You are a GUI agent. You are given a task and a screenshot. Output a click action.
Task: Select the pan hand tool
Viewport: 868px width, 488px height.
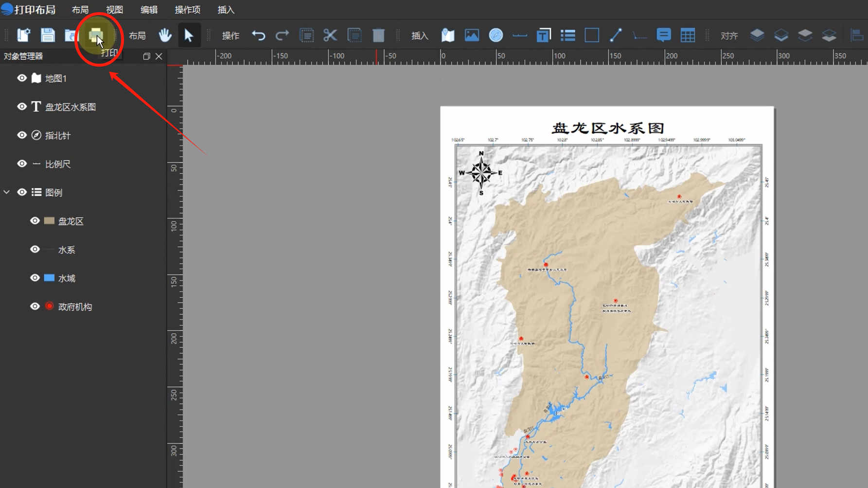tap(165, 36)
